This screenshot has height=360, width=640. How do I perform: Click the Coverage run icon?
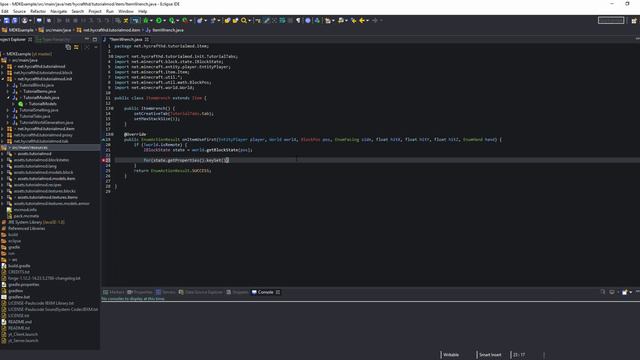click(172, 20)
